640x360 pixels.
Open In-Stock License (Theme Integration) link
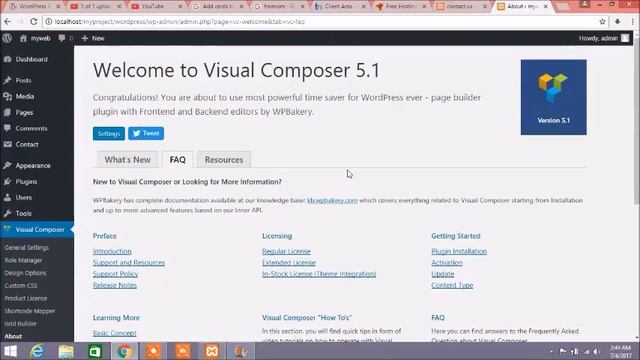(x=319, y=274)
